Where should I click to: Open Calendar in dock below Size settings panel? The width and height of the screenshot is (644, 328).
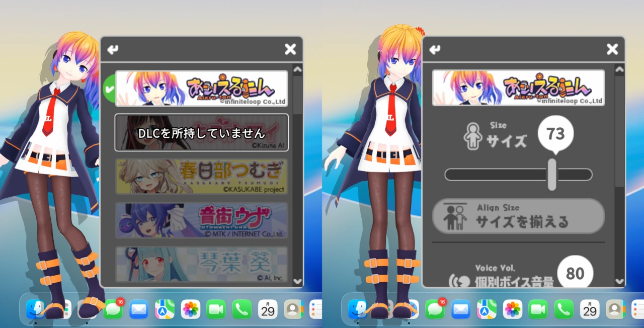pyautogui.click(x=590, y=309)
